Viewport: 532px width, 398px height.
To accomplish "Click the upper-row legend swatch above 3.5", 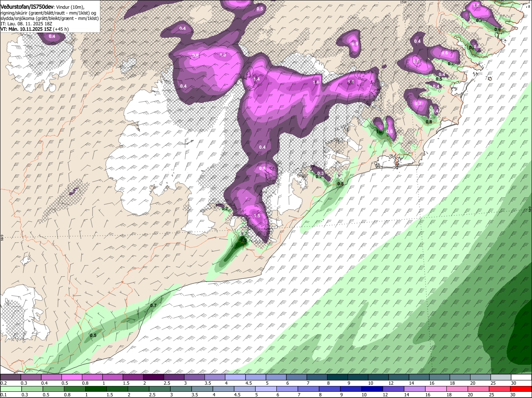I will [214, 377].
